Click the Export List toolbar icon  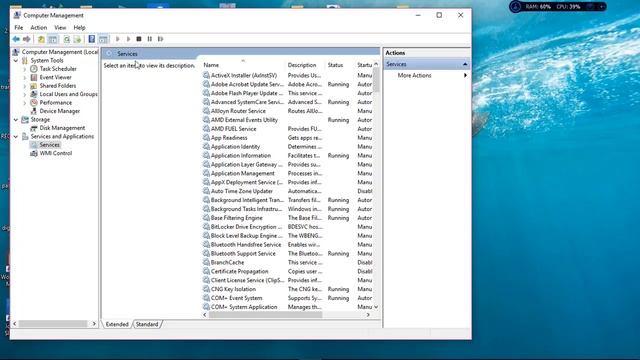coord(77,39)
